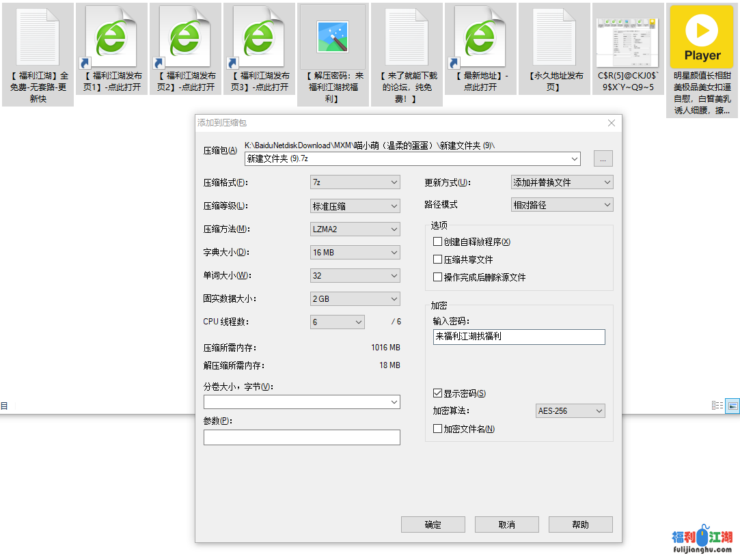Select the 解压密码 image file icon
Image resolution: width=740 pixels, height=560 pixels.
(333, 38)
